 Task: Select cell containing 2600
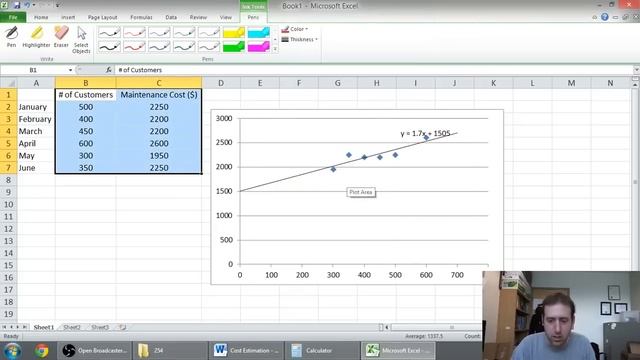click(x=159, y=144)
